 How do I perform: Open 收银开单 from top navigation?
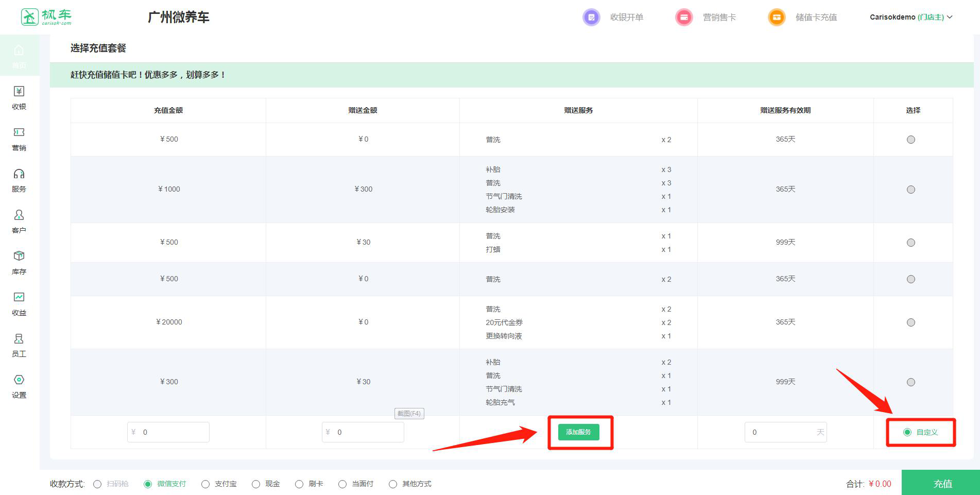627,18
